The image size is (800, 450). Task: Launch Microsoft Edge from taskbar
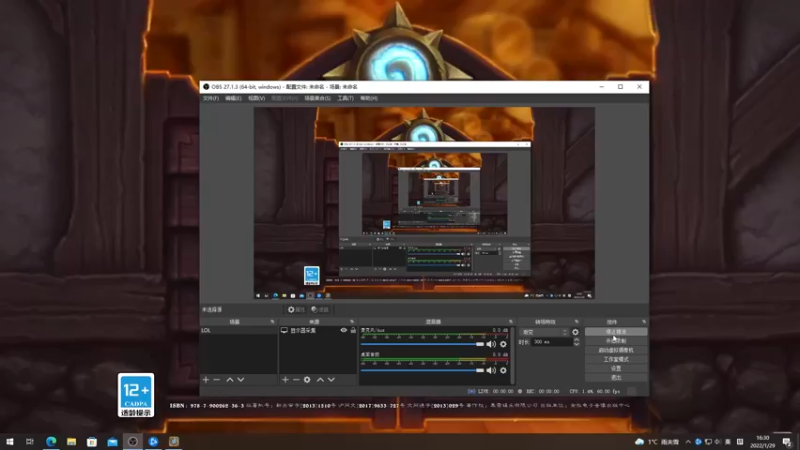pyautogui.click(x=51, y=441)
